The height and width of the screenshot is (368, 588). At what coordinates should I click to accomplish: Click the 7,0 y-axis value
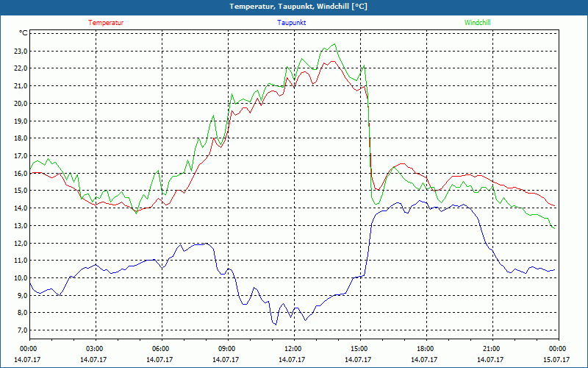click(x=23, y=330)
